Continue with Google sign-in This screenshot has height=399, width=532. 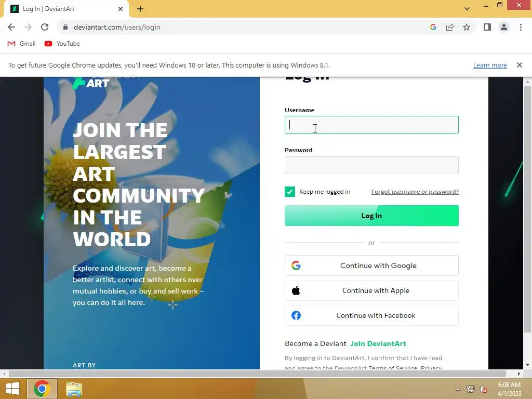tap(371, 265)
